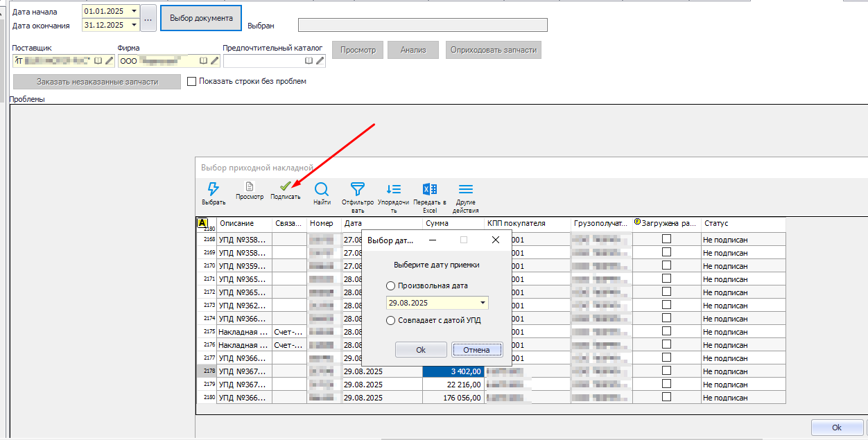Click the Подписать green checkmark icon
This screenshot has height=440, width=868.
(x=285, y=187)
